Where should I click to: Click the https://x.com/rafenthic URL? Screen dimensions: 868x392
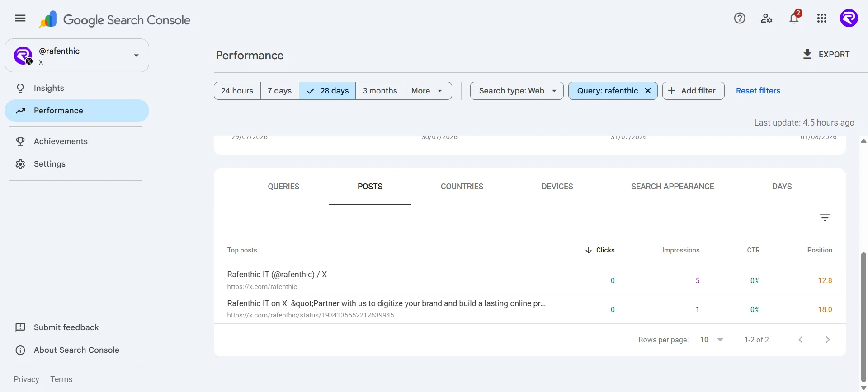pos(262,287)
